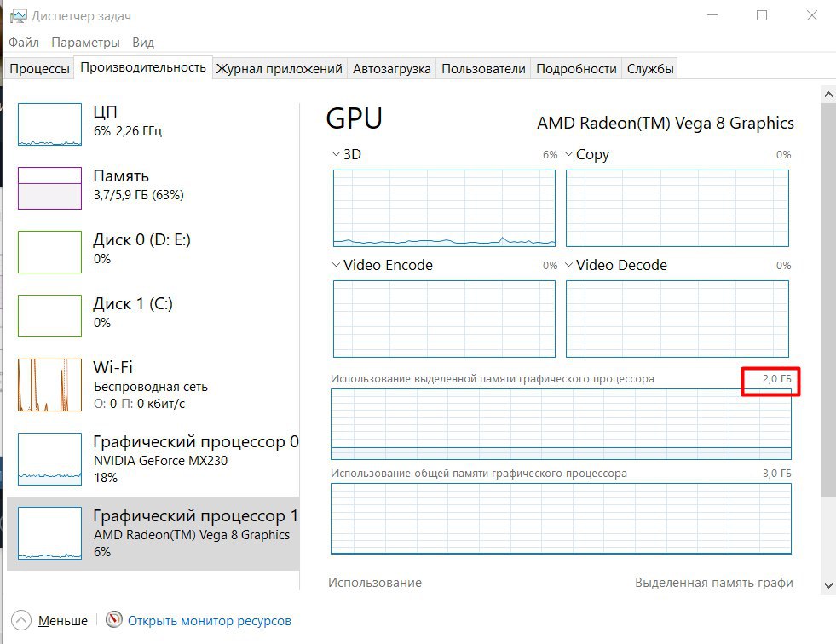836x644 pixels.
Task: Select the ЦП usage mini graph
Action: 49,124
